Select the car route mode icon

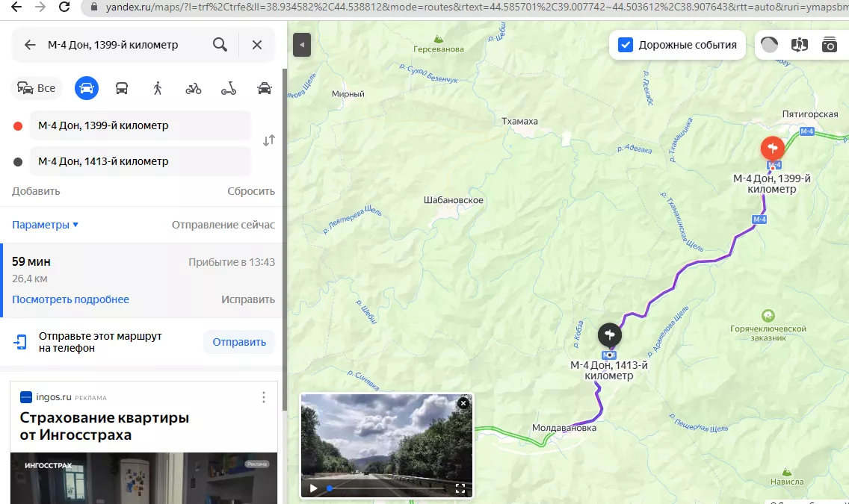pos(87,88)
